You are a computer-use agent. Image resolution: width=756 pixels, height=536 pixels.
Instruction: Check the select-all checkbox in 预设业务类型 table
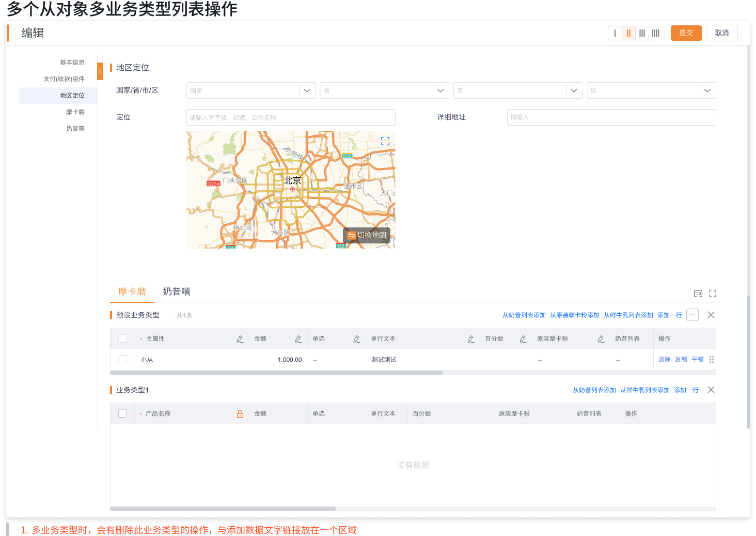(122, 338)
